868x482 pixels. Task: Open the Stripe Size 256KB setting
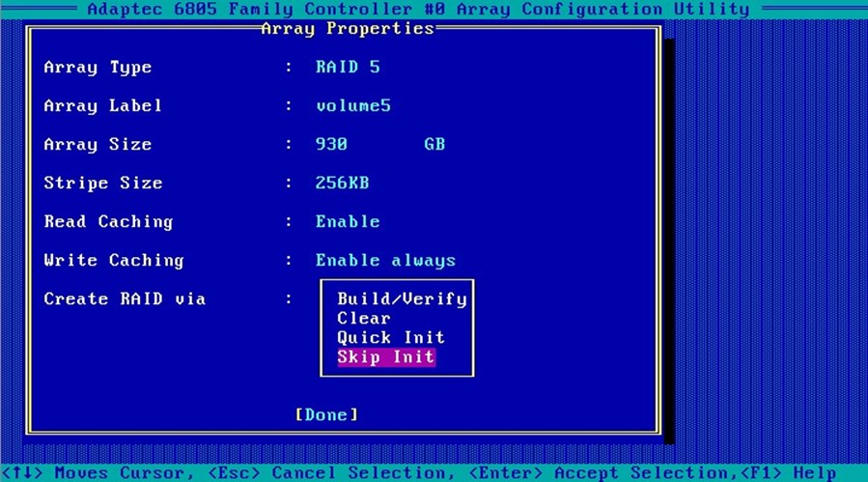(342, 184)
